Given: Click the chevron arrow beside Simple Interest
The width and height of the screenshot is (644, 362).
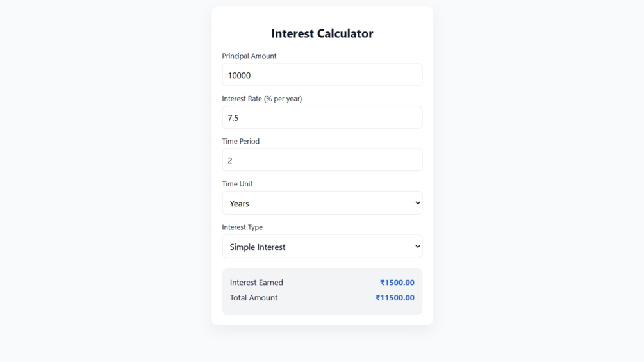Looking at the screenshot, I should tap(417, 247).
